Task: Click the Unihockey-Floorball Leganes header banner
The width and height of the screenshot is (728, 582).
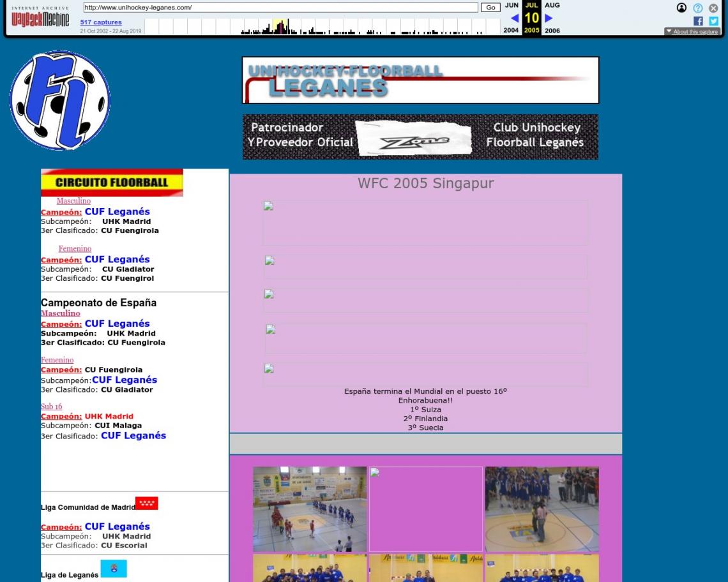Action: pos(421,80)
